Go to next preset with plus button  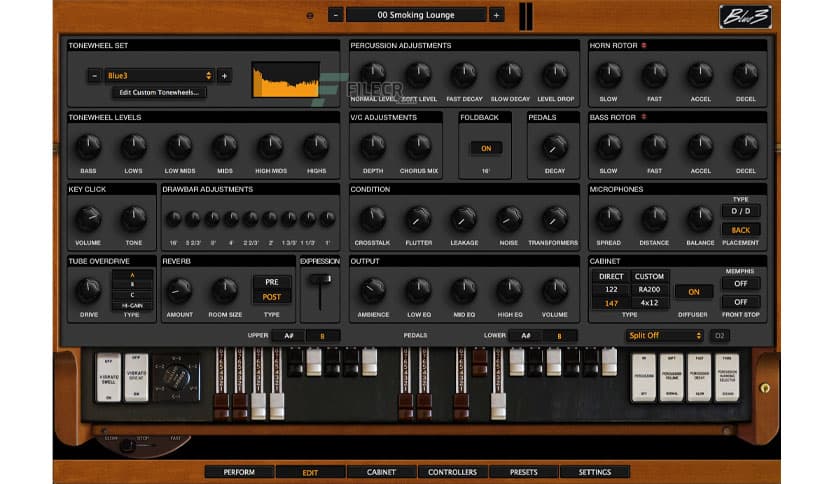496,15
